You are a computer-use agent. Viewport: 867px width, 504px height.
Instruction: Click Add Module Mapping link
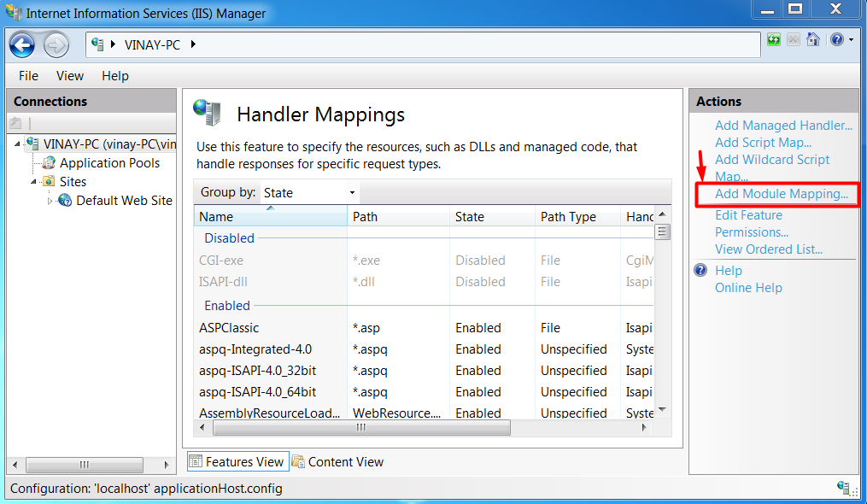[782, 194]
